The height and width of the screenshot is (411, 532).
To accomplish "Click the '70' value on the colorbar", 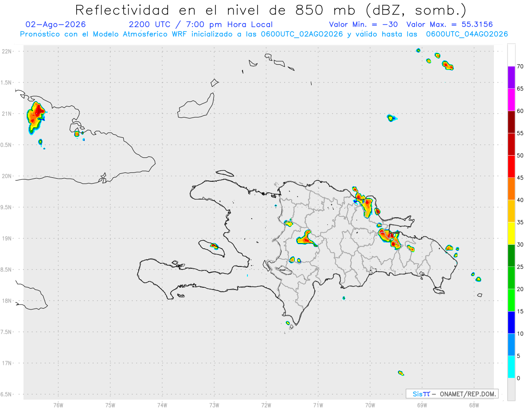I will point(520,67).
